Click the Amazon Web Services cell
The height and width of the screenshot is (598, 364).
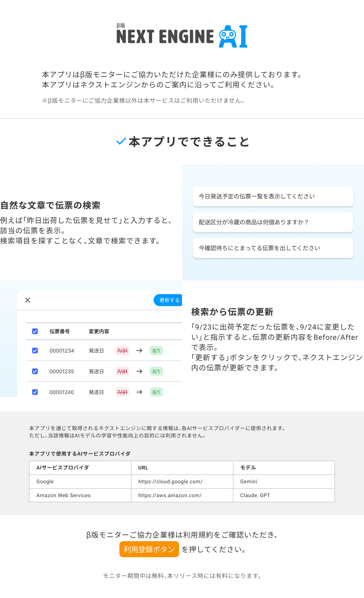[x=80, y=495]
